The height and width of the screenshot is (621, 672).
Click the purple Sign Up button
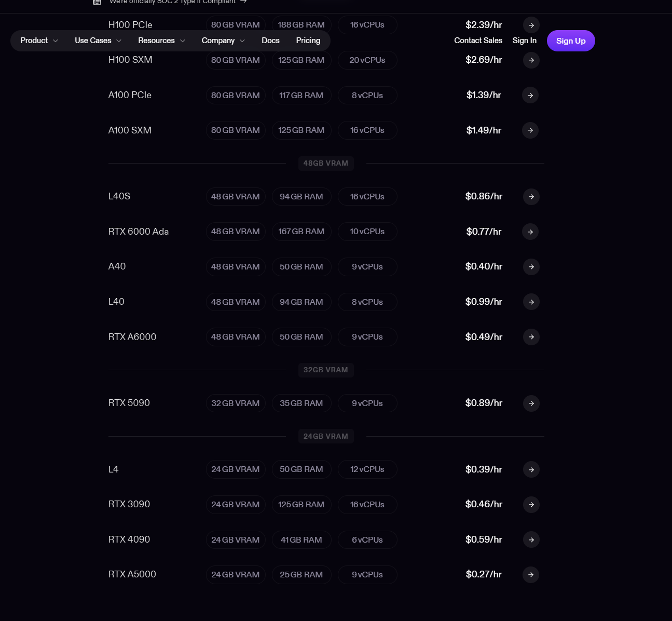[571, 40]
